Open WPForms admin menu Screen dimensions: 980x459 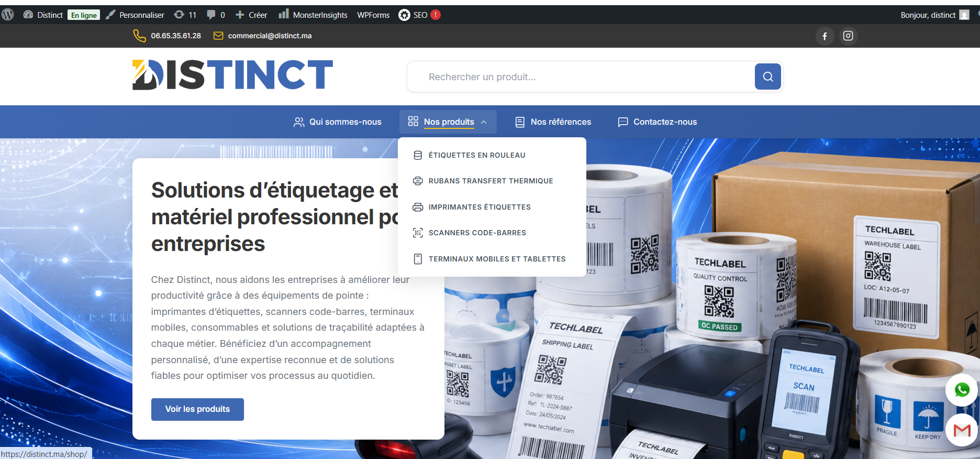373,15
